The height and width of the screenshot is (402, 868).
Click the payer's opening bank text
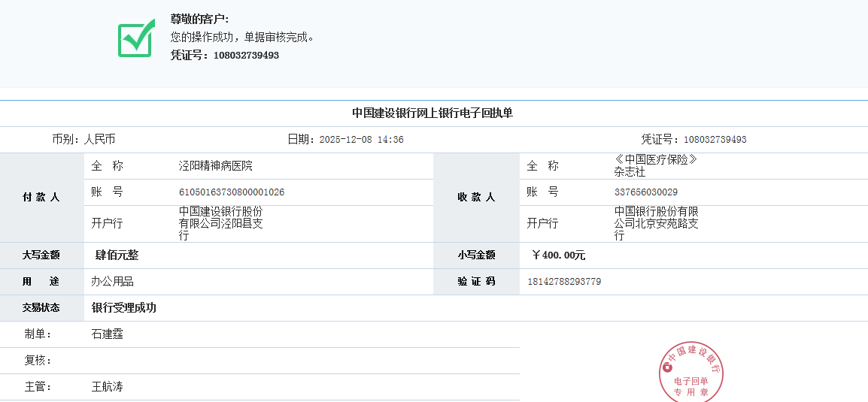point(220,224)
